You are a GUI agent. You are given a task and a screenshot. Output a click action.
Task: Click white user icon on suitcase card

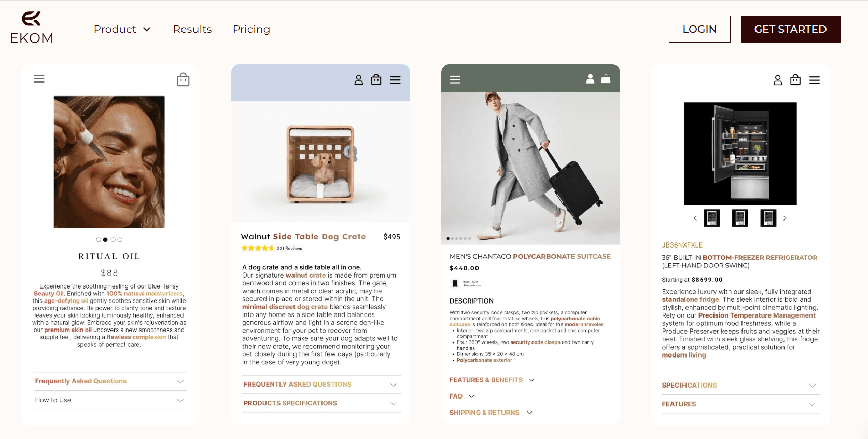click(x=590, y=79)
